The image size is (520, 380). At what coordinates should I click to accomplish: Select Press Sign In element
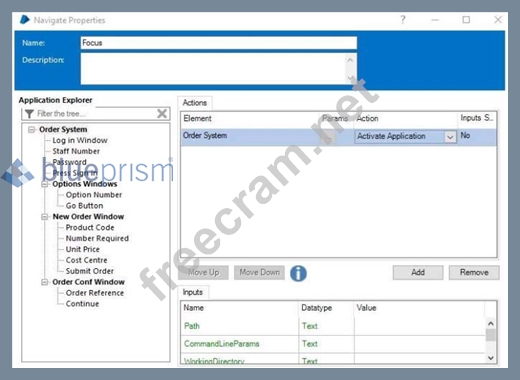75,173
